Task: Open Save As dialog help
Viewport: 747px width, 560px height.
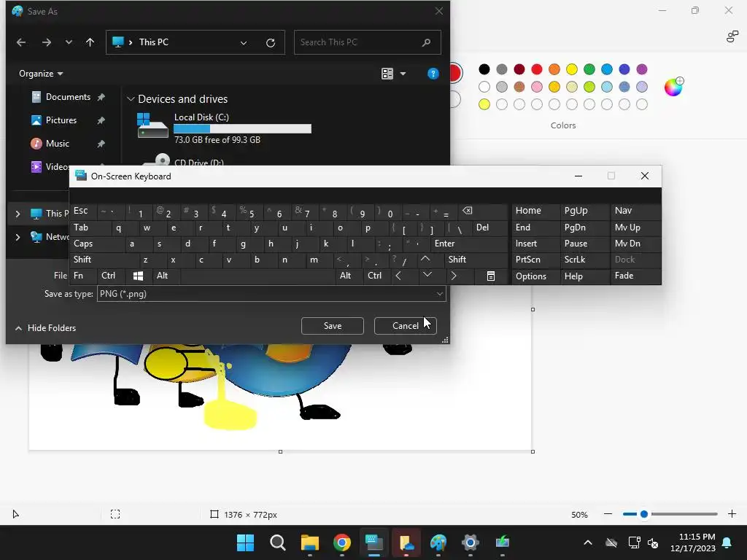Action: point(433,74)
